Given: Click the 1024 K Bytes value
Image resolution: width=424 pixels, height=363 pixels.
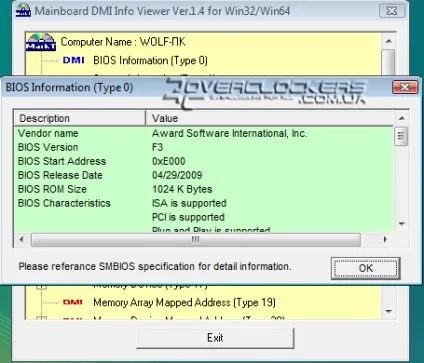Looking at the screenshot, I should pos(182,189).
